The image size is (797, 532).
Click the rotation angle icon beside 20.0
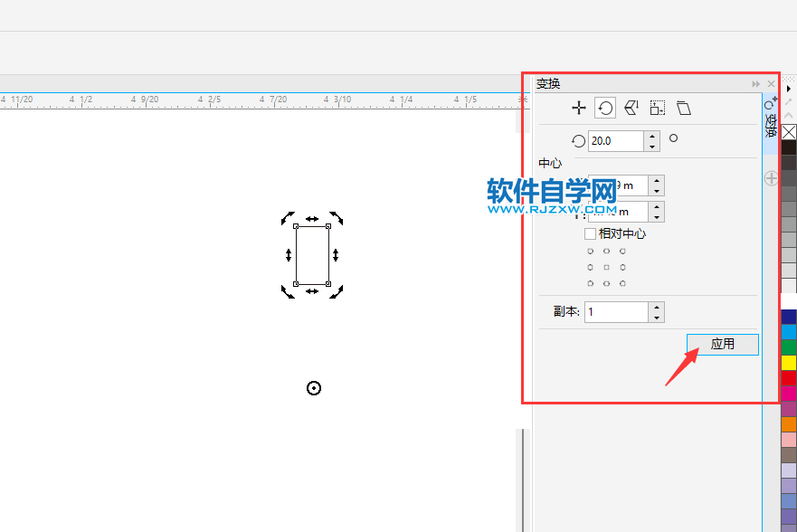579,141
